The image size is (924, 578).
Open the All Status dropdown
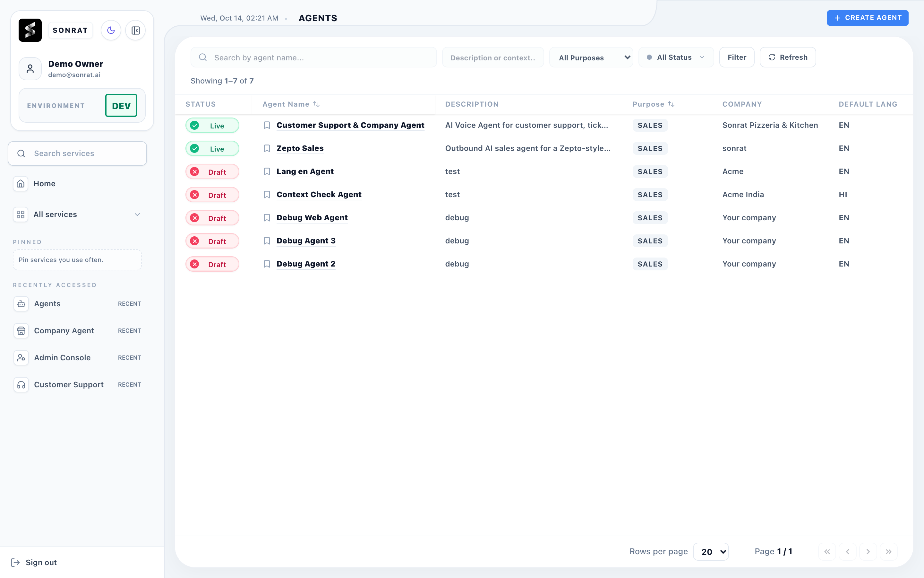[x=676, y=57]
